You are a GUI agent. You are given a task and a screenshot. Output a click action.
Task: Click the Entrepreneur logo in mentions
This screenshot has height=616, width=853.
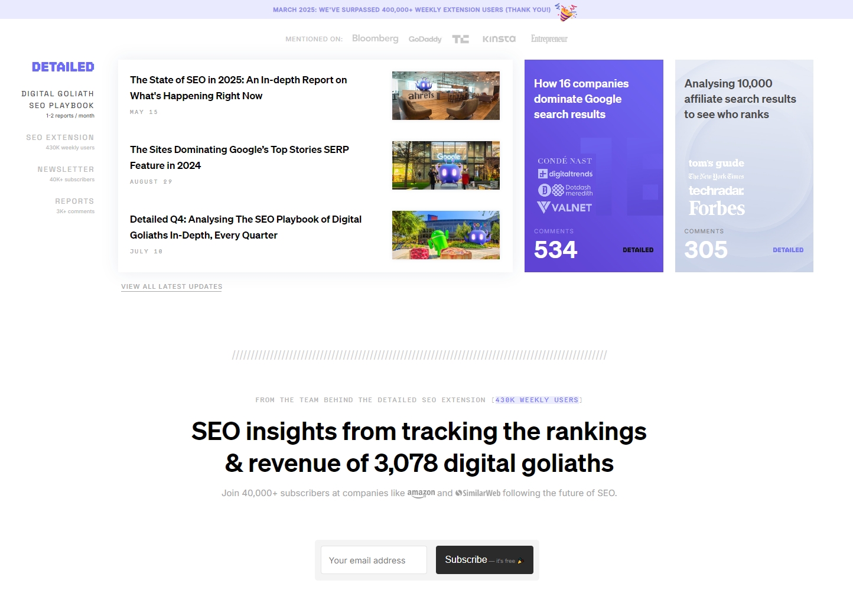549,39
